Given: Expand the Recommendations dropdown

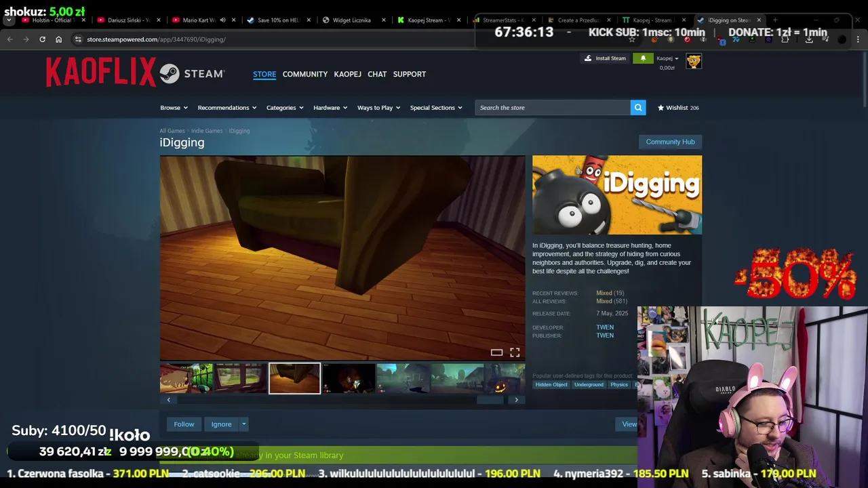Looking at the screenshot, I should click(x=227, y=108).
